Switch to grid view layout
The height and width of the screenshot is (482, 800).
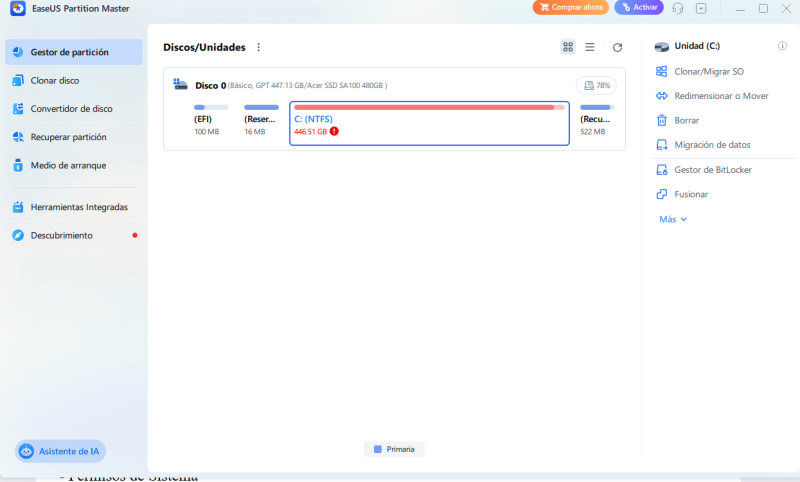(568, 47)
